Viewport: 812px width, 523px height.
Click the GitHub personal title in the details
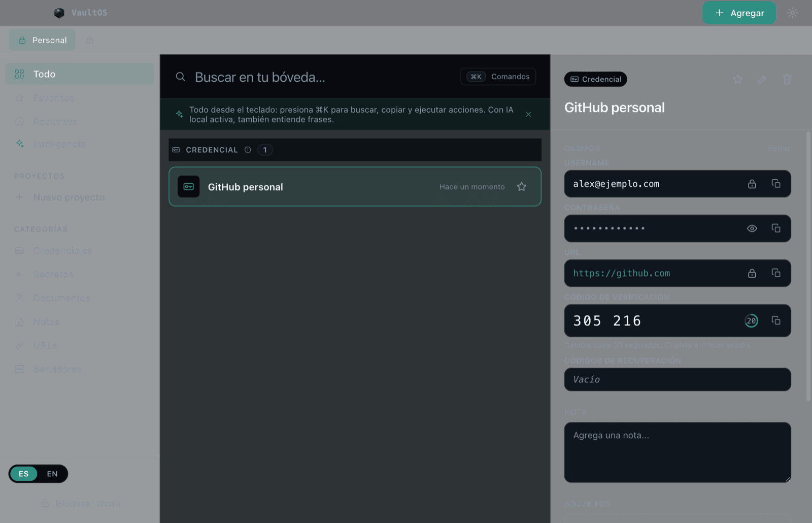[615, 108]
